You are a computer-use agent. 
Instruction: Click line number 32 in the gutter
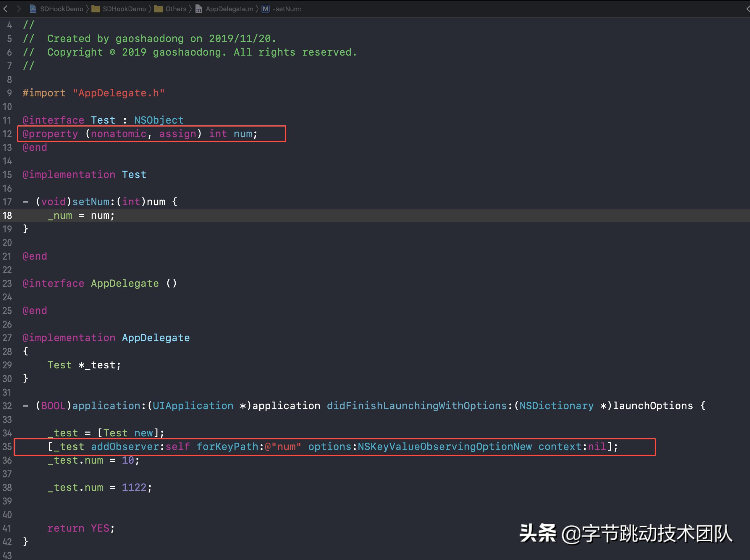[7, 406]
